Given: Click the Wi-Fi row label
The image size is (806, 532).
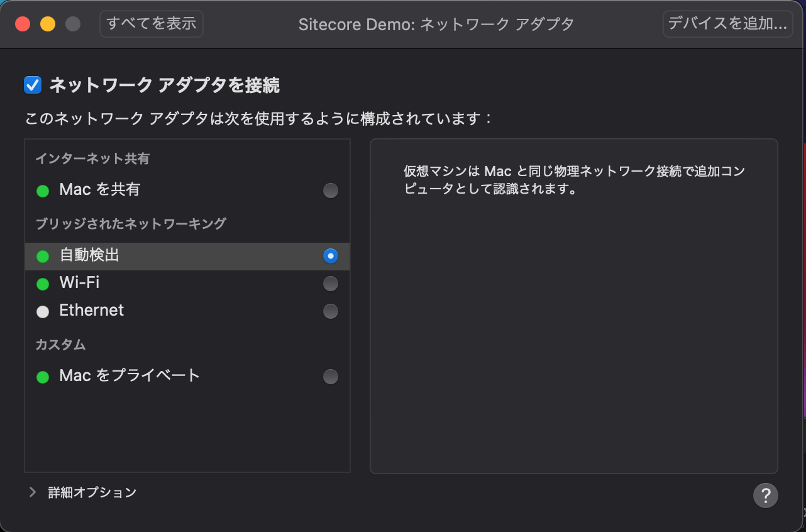Looking at the screenshot, I should (x=79, y=282).
